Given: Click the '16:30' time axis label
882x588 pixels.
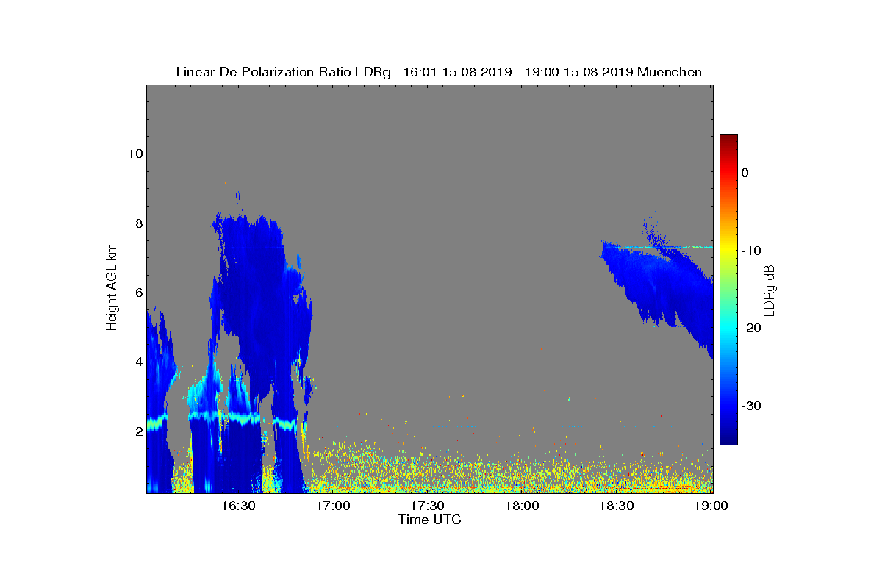Looking at the screenshot, I should coord(238,506).
